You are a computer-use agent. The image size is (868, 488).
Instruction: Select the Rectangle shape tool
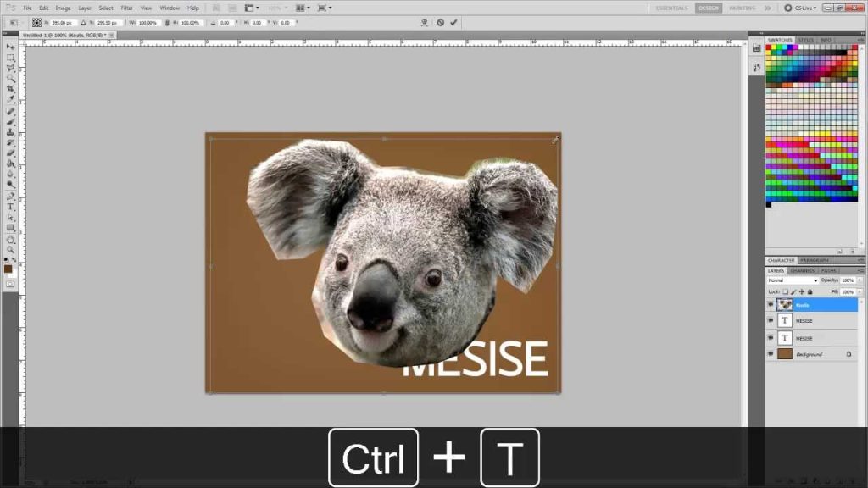point(10,228)
